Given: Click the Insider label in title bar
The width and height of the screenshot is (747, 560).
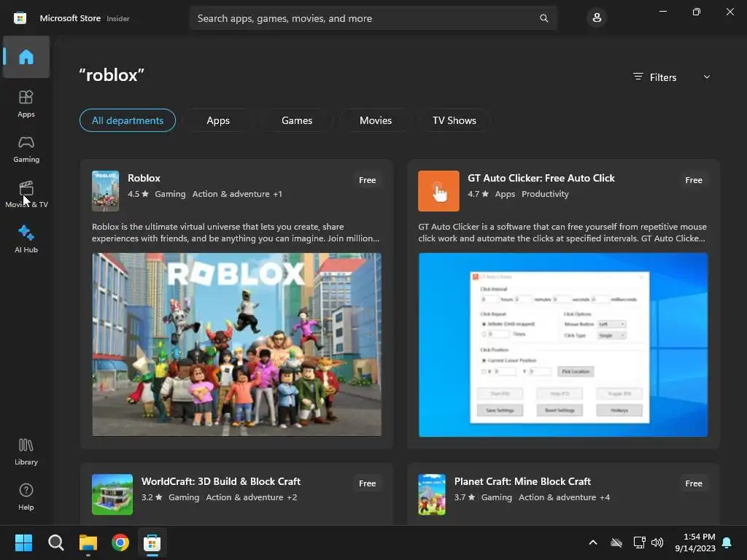Looking at the screenshot, I should pyautogui.click(x=118, y=18).
